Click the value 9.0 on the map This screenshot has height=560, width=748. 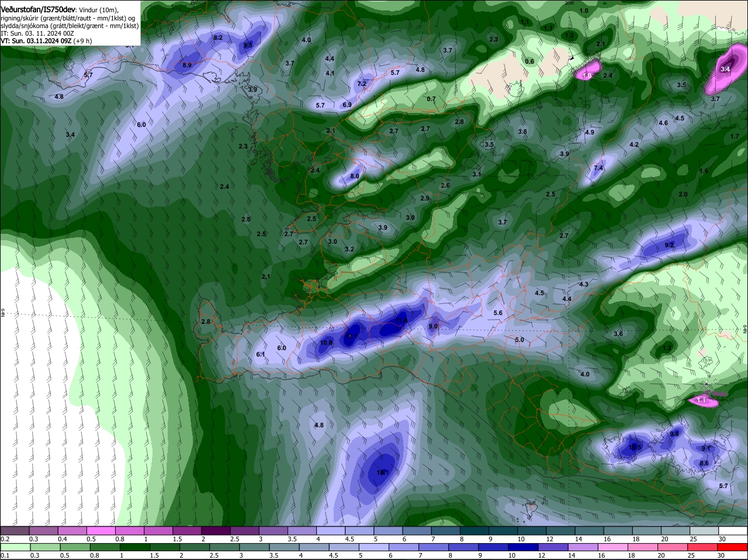coord(433,326)
